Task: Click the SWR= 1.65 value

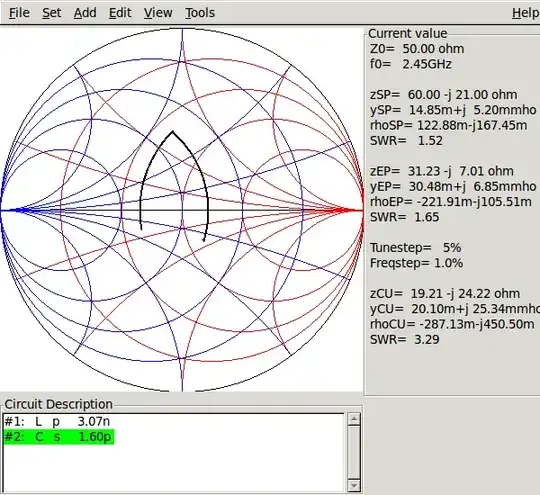Action: (405, 217)
